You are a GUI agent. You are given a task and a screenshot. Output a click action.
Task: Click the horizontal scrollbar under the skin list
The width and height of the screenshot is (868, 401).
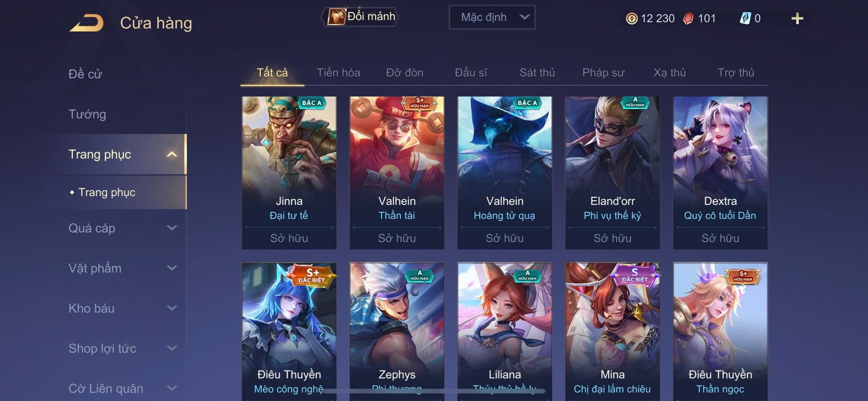tap(434, 391)
